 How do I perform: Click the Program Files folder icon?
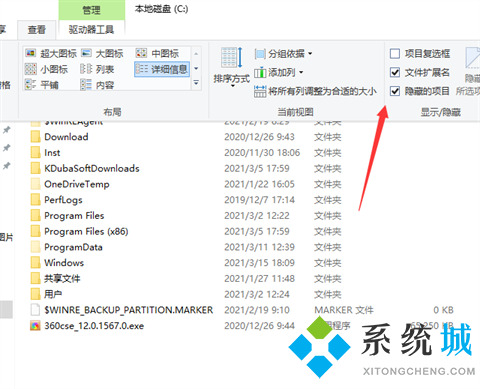tap(35, 216)
